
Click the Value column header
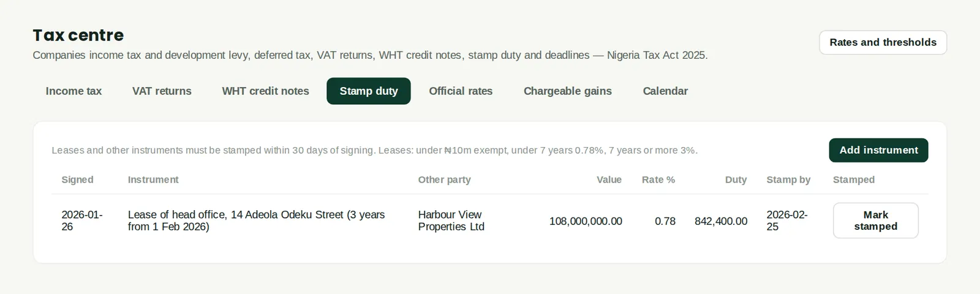click(609, 179)
